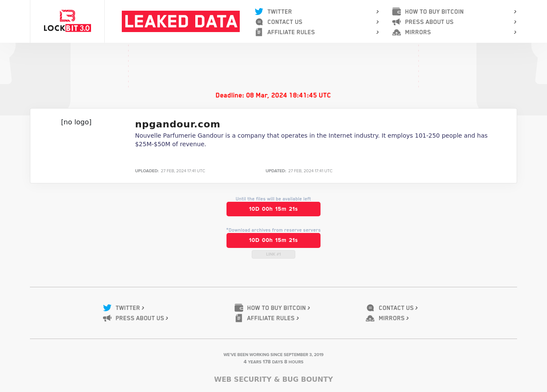Click the bitcoin wallet icon in header
547x392 pixels.
pyautogui.click(x=397, y=12)
